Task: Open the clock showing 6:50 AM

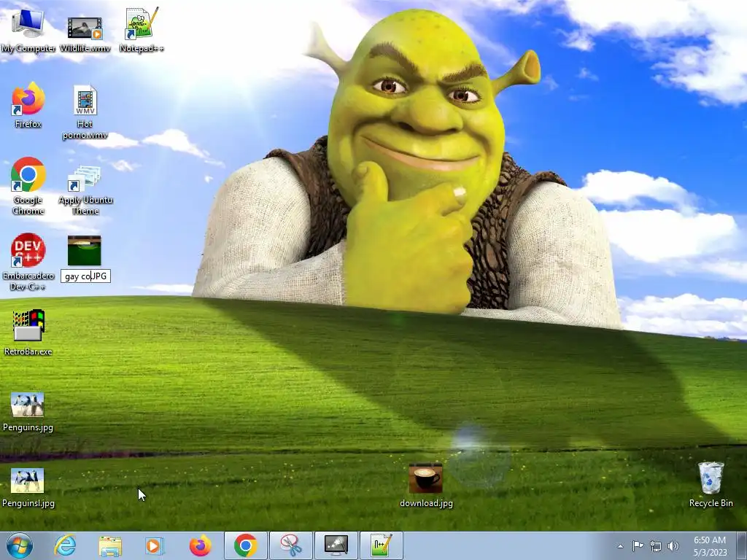Action: coord(710,546)
